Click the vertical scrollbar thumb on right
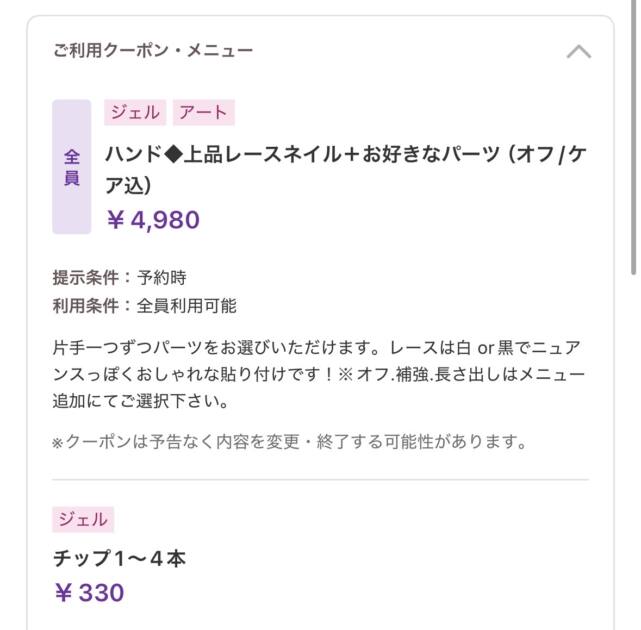 coord(634,137)
